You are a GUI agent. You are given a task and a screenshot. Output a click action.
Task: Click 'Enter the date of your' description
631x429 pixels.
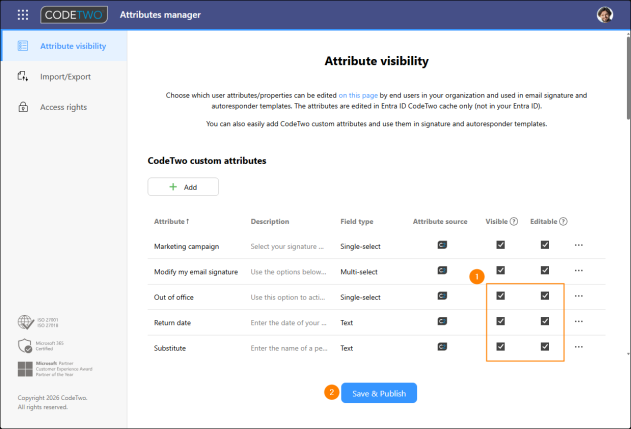[288, 322]
